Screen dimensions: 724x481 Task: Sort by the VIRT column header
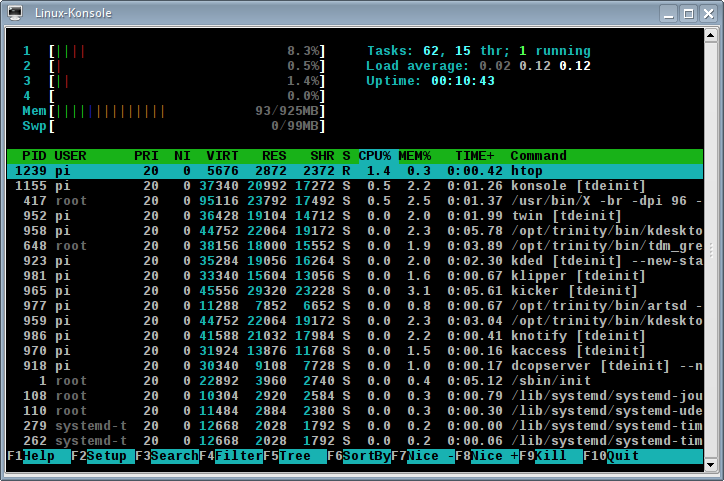coord(222,156)
